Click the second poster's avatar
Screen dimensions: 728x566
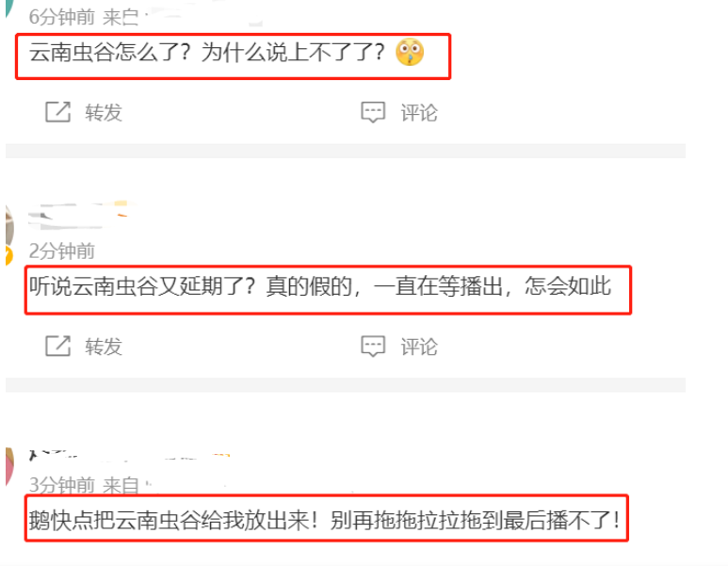click(9, 227)
